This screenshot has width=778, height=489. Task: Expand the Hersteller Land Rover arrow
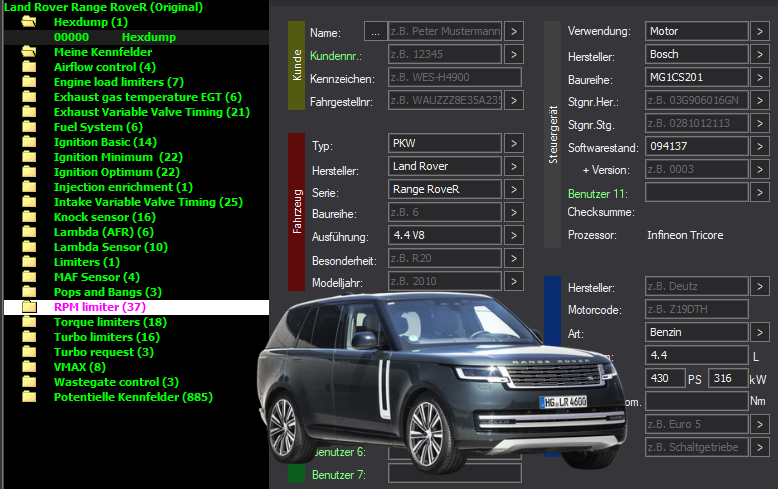click(x=514, y=166)
